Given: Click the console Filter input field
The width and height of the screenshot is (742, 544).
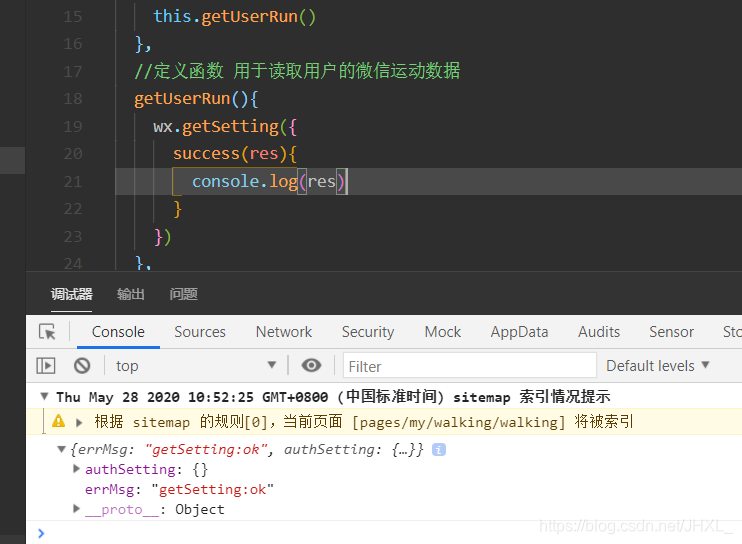Looking at the screenshot, I should coord(469,366).
